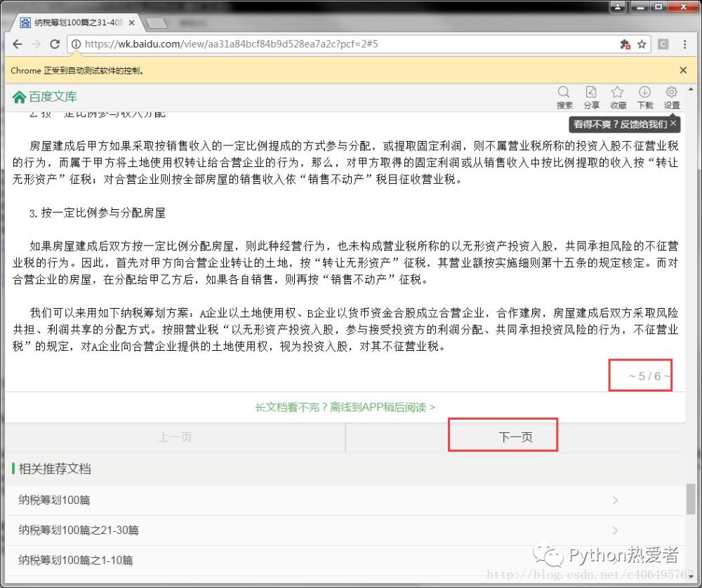
Task: Click the scrollbar up arrow
Action: tap(691, 90)
